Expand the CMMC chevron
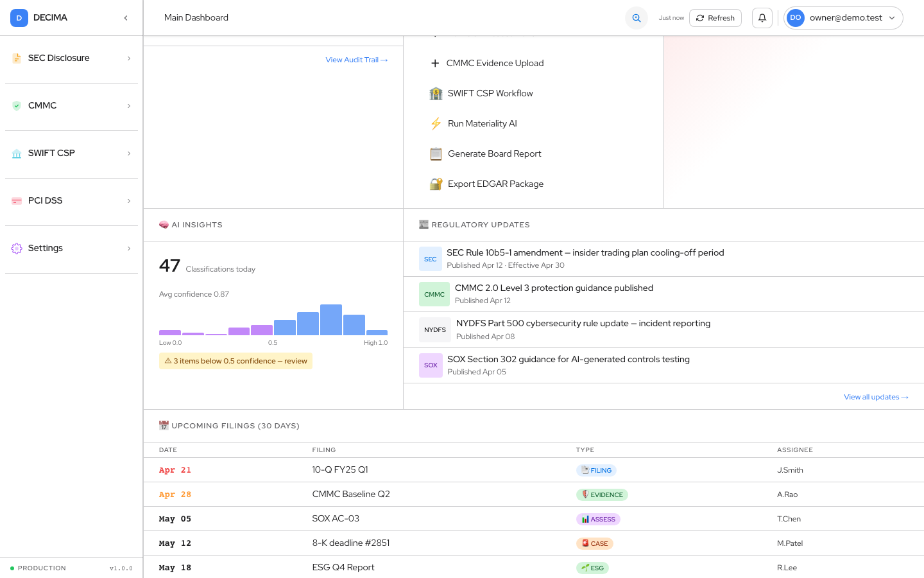The image size is (924, 578). pyautogui.click(x=129, y=106)
